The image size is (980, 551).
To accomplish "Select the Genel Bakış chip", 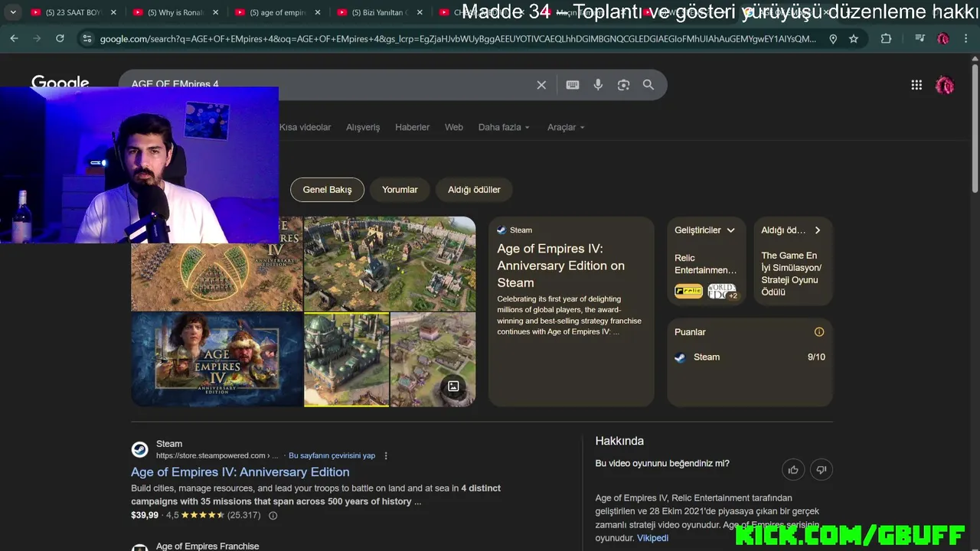I will 327,190.
